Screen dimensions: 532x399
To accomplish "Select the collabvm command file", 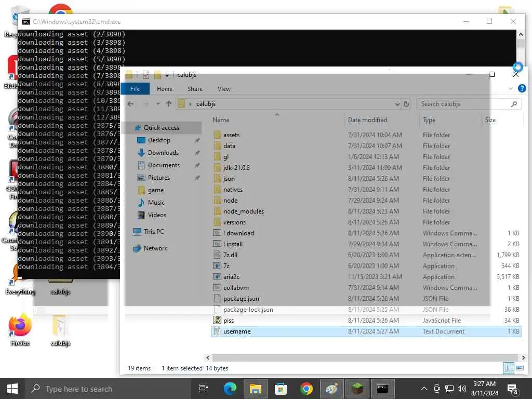I will pos(236,288).
